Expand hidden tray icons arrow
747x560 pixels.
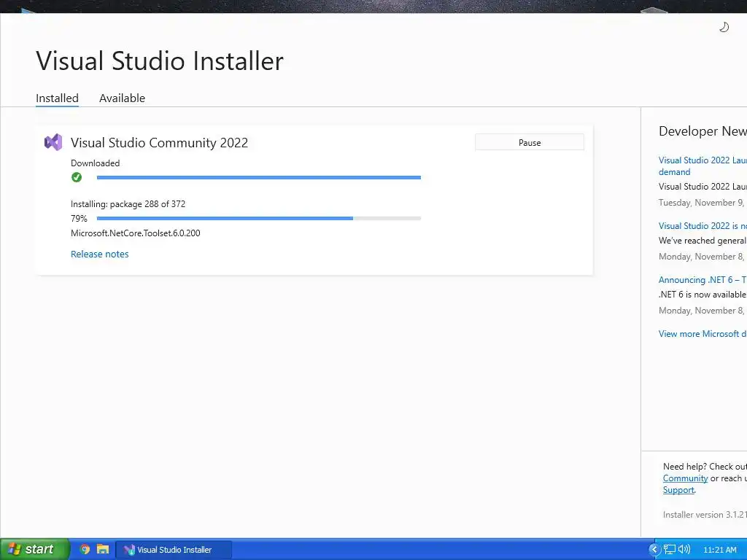coord(654,550)
